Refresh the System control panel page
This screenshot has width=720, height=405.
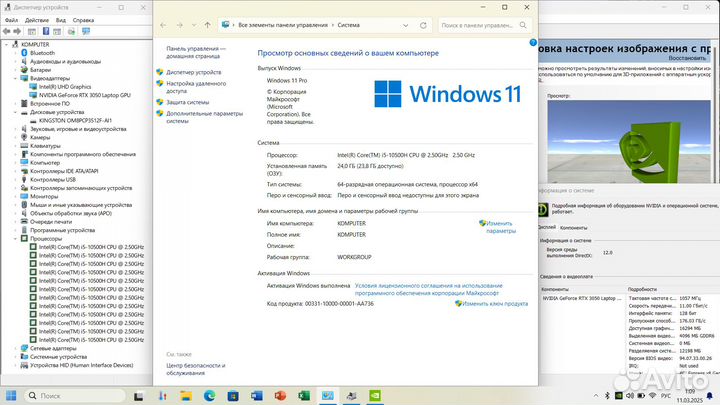[423, 25]
